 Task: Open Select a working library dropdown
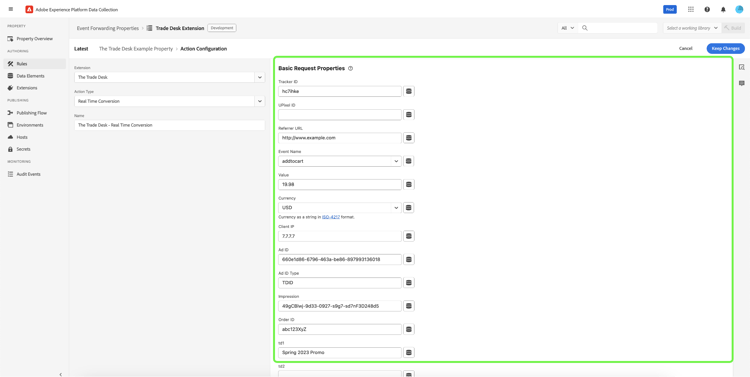click(692, 28)
